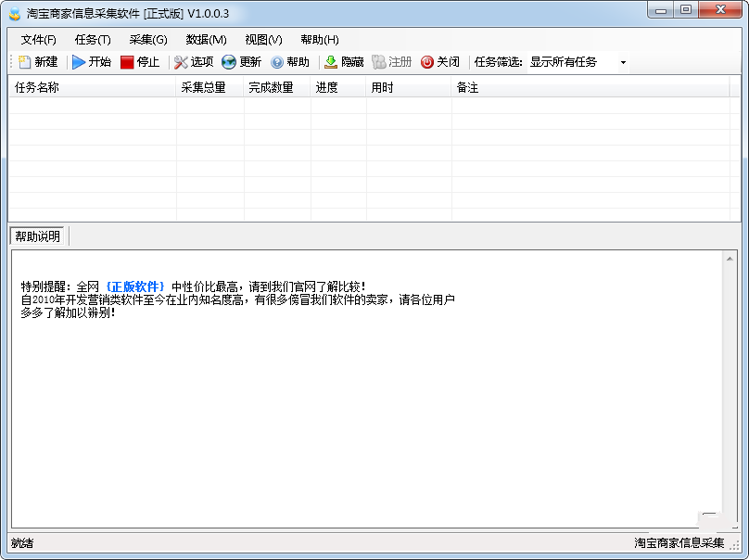Open software registration via the 注册 icon
The height and width of the screenshot is (560, 749).
pyautogui.click(x=392, y=62)
